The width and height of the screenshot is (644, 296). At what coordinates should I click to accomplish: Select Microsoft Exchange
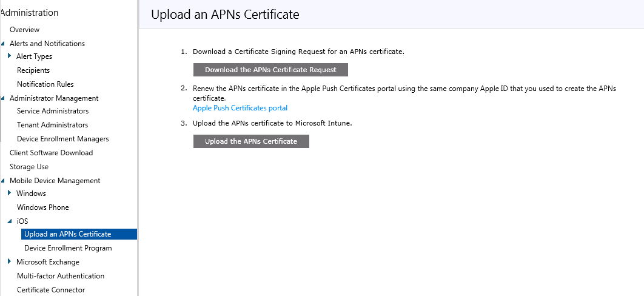click(x=48, y=262)
